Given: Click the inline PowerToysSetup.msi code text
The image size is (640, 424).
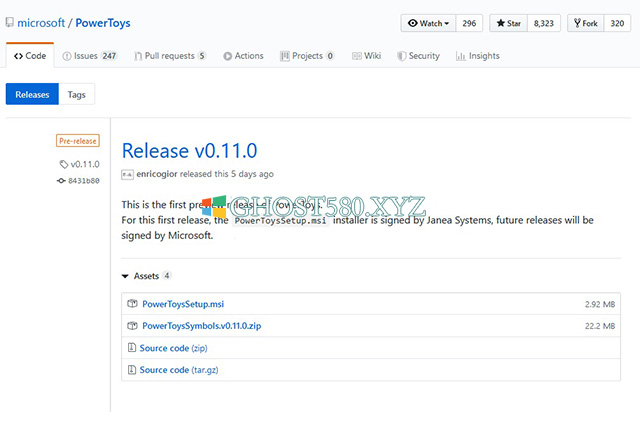Looking at the screenshot, I should click(x=280, y=221).
